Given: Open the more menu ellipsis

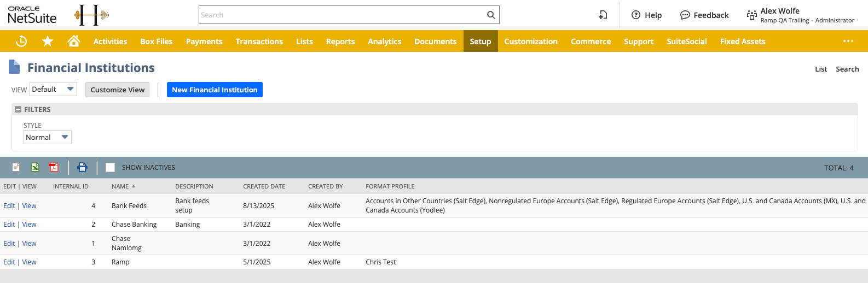Looking at the screenshot, I should (x=848, y=41).
